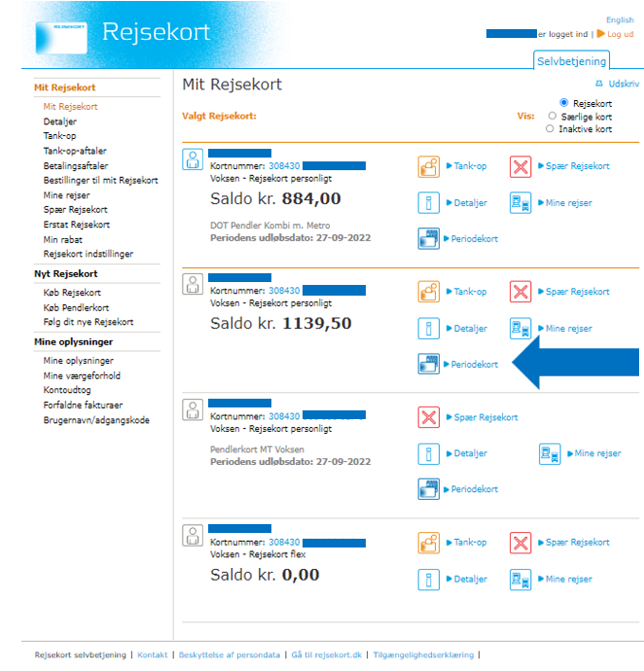Click the Tank-op icon for the first card
This screenshot has height=671, width=644.
point(428,166)
